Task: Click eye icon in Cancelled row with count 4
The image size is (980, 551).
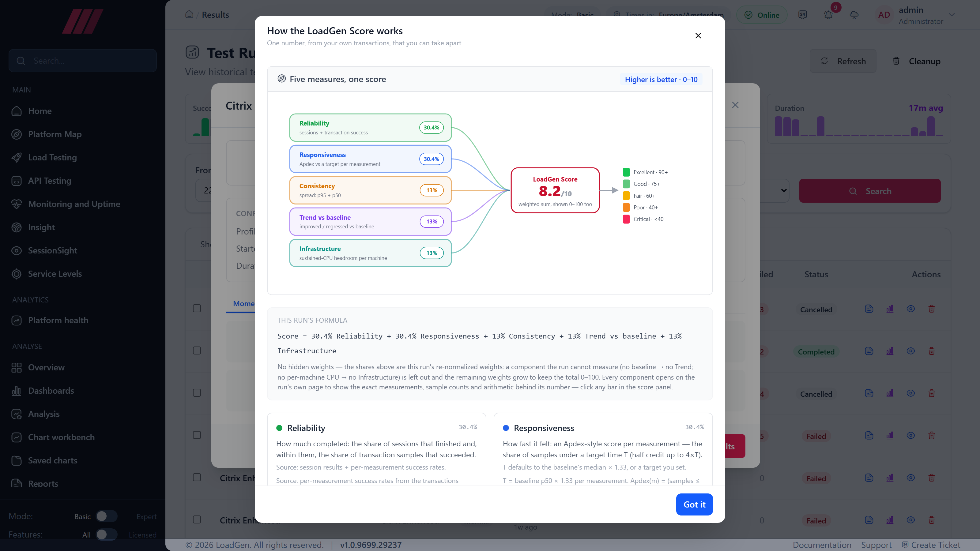Action: 911,393
